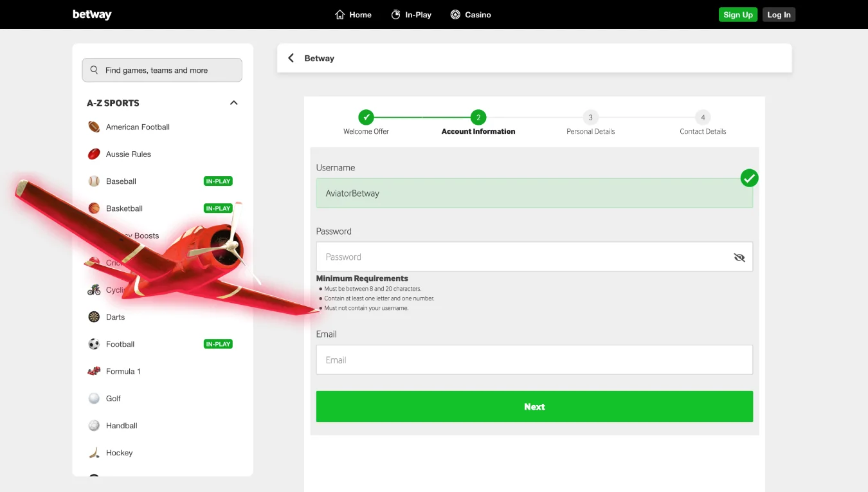Collapse the A-Z Sports list

(234, 103)
